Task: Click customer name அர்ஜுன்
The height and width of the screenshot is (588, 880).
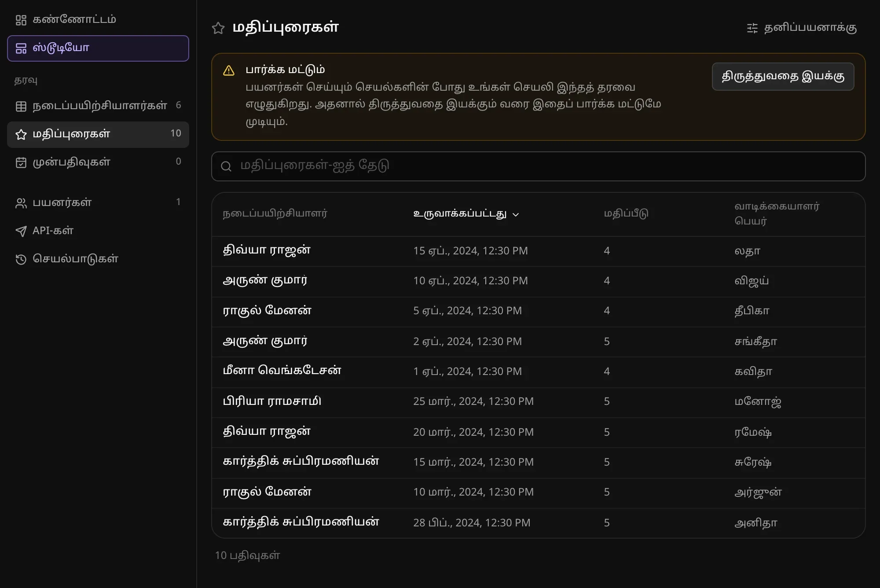Action: click(x=758, y=492)
